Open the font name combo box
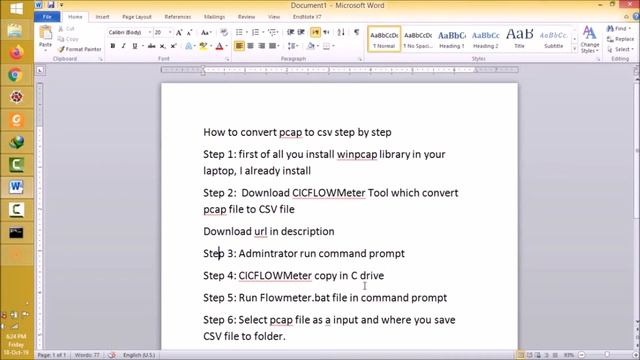 (x=130, y=32)
